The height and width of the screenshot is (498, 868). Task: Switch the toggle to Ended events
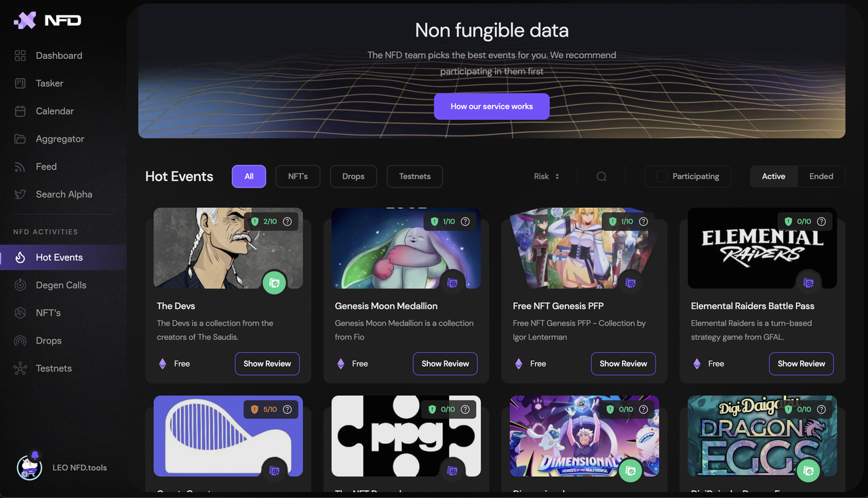pos(821,176)
